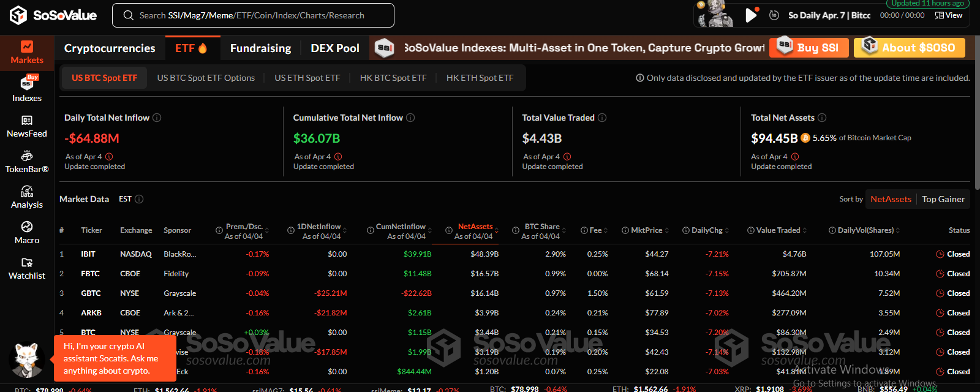Click the red alert icon under Daily Total Net Inflow

coord(109,157)
